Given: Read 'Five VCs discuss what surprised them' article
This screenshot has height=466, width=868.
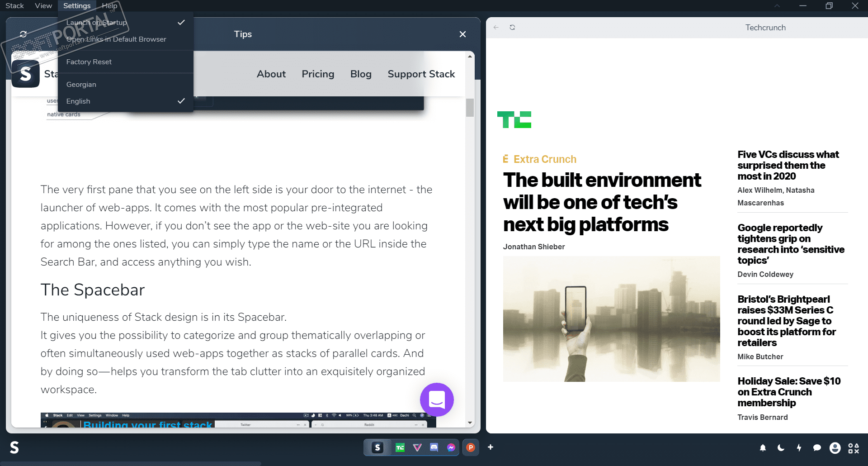Looking at the screenshot, I should (x=788, y=166).
